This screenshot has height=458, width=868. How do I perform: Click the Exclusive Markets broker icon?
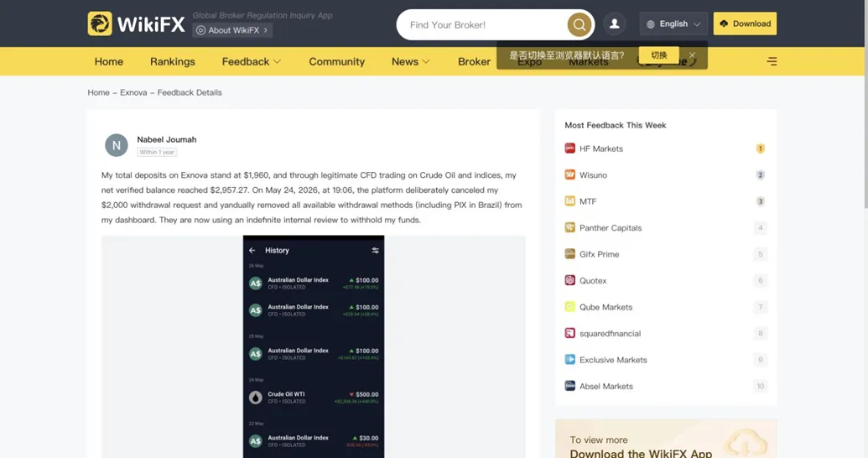tap(569, 359)
